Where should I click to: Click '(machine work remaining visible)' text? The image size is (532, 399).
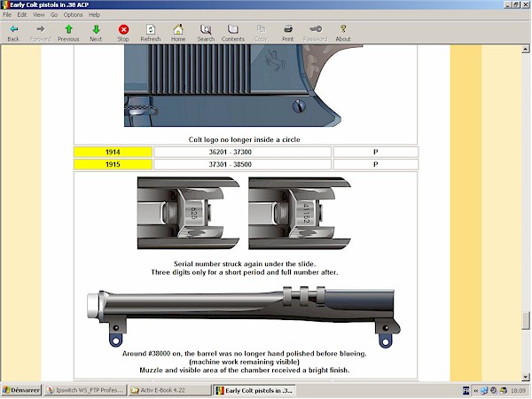(245, 362)
